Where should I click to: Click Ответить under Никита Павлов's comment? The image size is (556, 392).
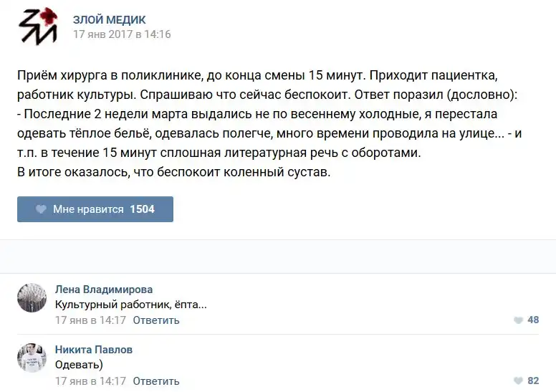156,381
